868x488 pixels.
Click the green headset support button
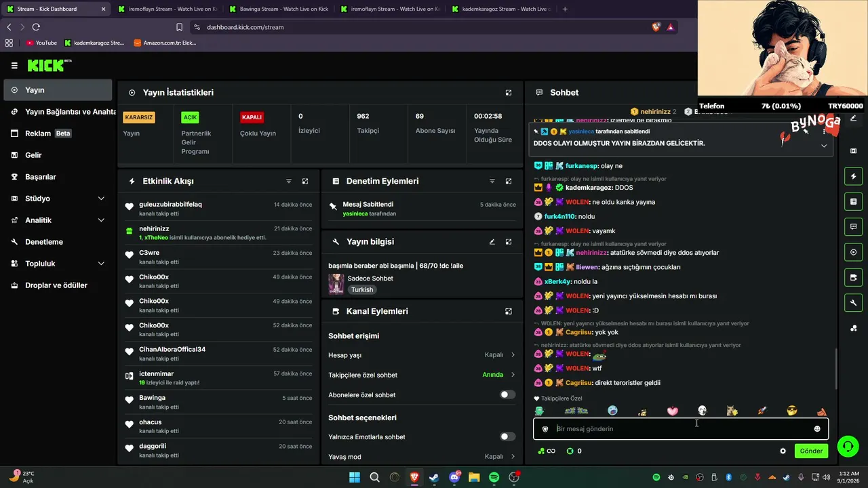click(848, 446)
